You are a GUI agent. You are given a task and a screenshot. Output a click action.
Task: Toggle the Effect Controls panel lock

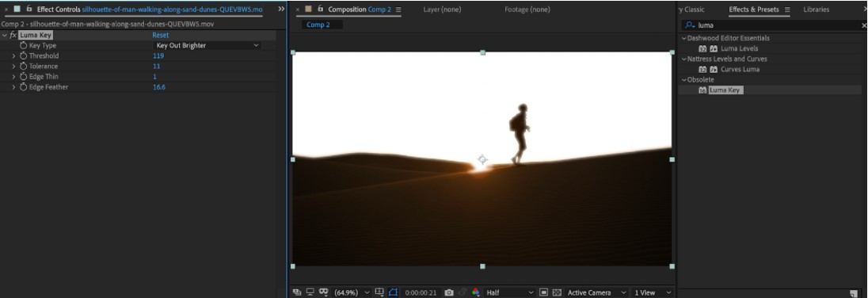29,9
